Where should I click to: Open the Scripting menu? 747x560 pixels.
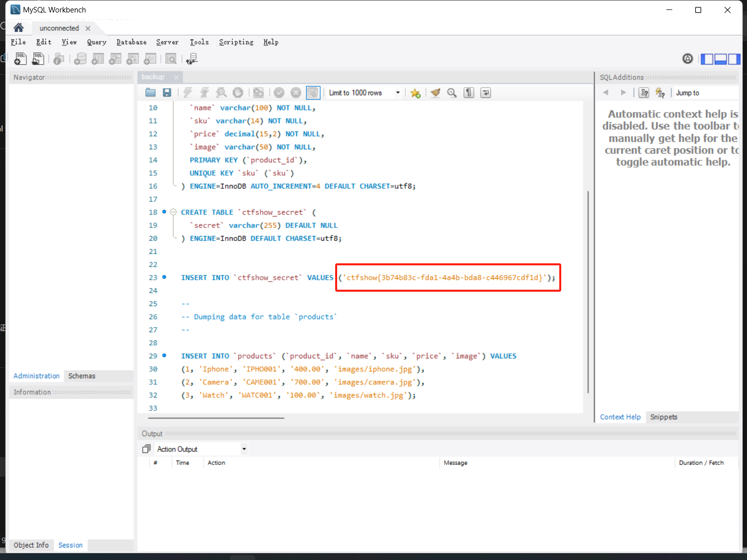(x=236, y=42)
